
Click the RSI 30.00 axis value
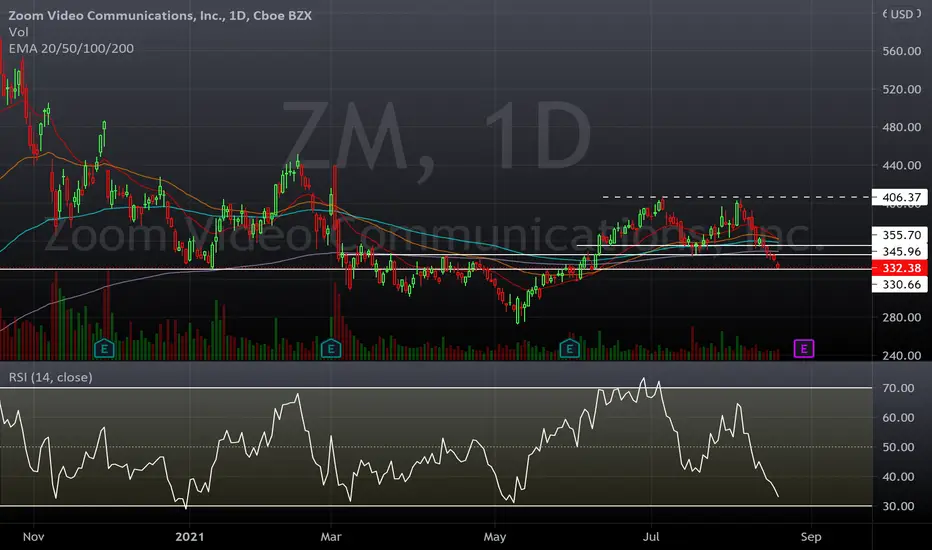(898, 507)
